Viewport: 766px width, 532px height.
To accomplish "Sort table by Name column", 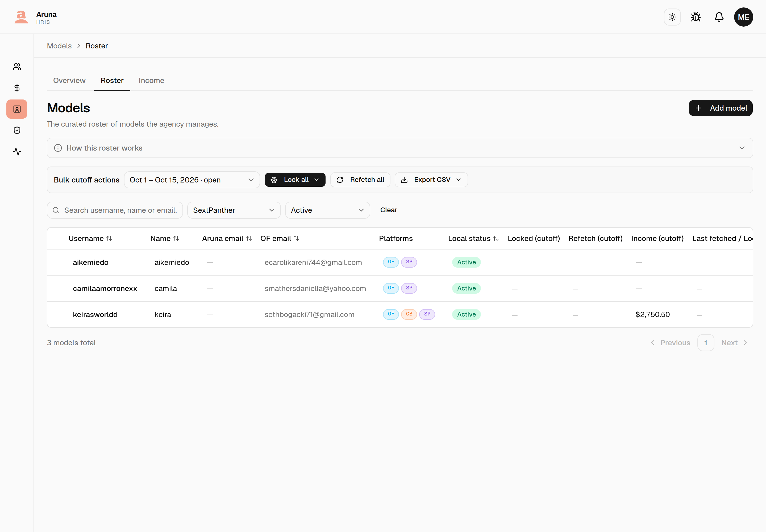I will [165, 239].
